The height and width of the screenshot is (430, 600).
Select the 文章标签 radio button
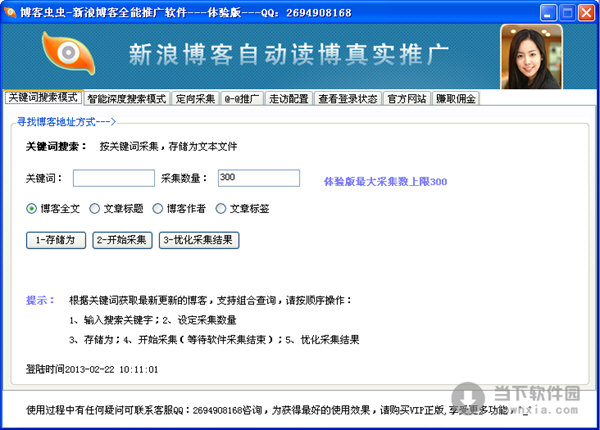(221, 208)
